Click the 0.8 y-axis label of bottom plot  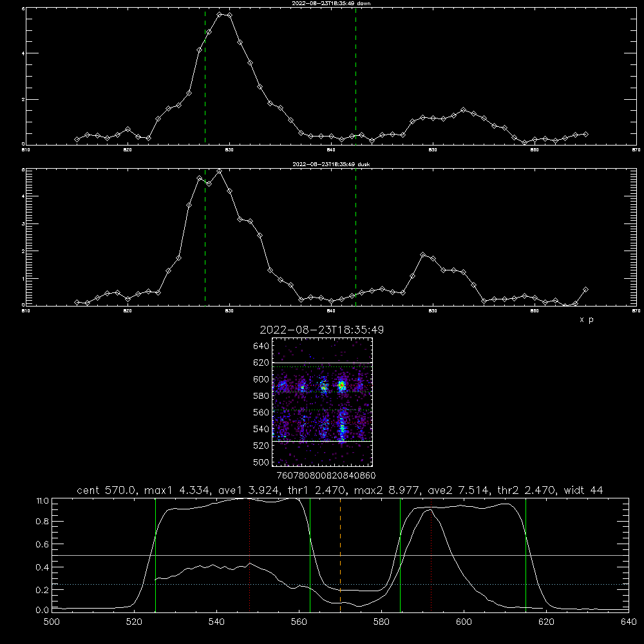click(43, 521)
